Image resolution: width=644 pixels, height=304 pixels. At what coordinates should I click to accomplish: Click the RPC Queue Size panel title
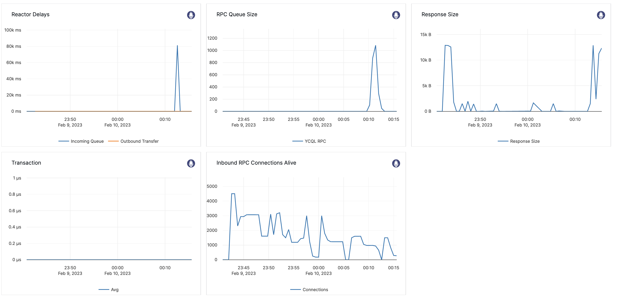click(237, 14)
